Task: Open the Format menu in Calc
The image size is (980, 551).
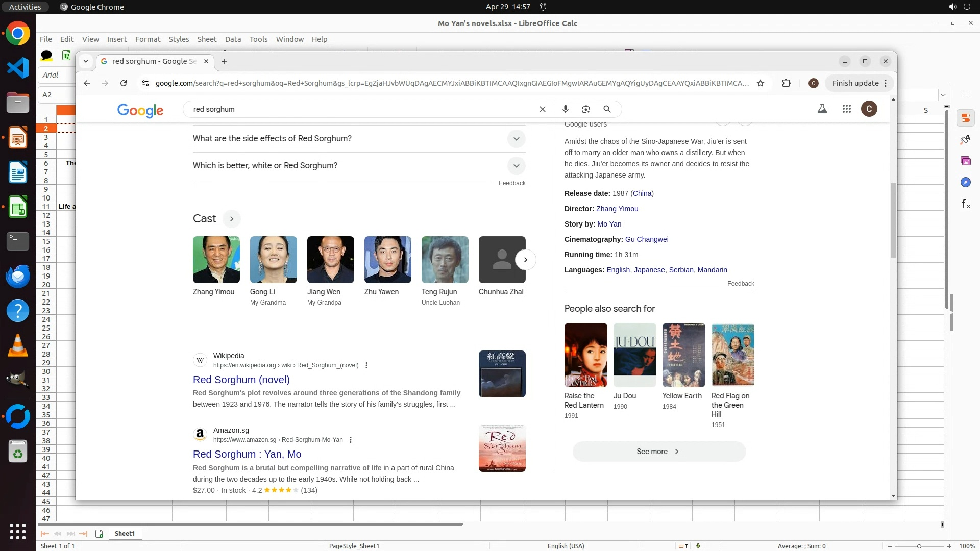Action: pyautogui.click(x=148, y=39)
